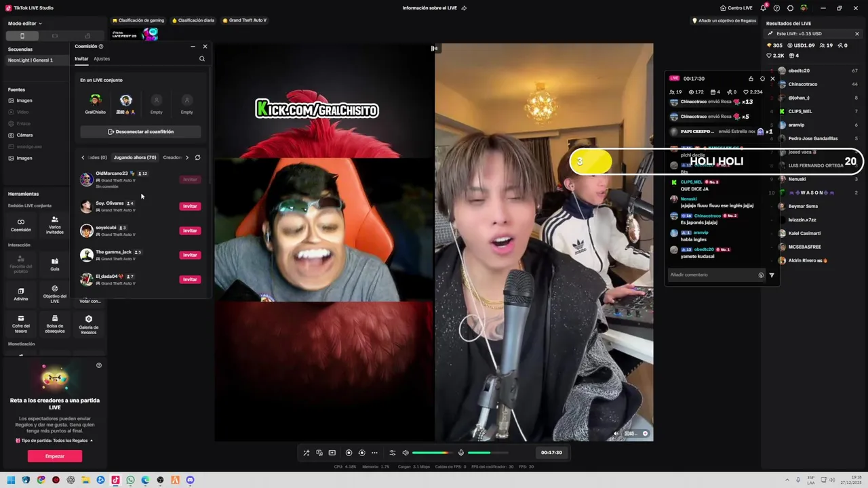Screen dimensions: 868x488
Task: Open the help icon in title bar
Action: 776,8
